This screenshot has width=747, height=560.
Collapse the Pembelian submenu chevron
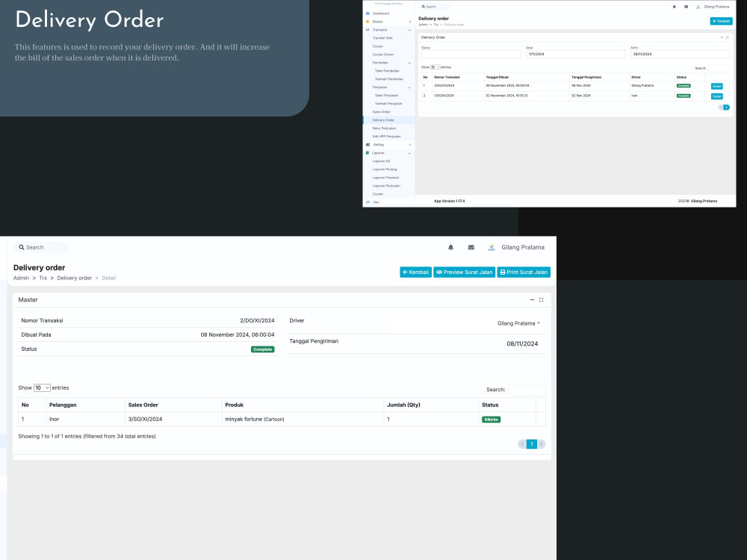409,63
